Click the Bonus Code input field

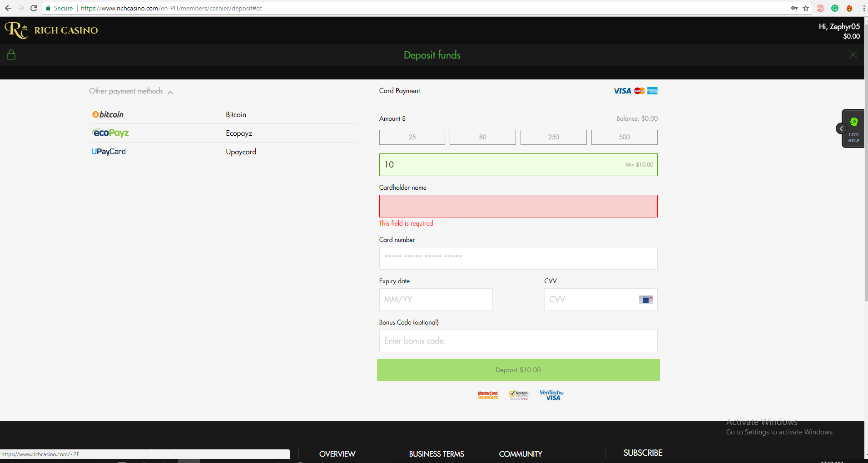pos(518,341)
